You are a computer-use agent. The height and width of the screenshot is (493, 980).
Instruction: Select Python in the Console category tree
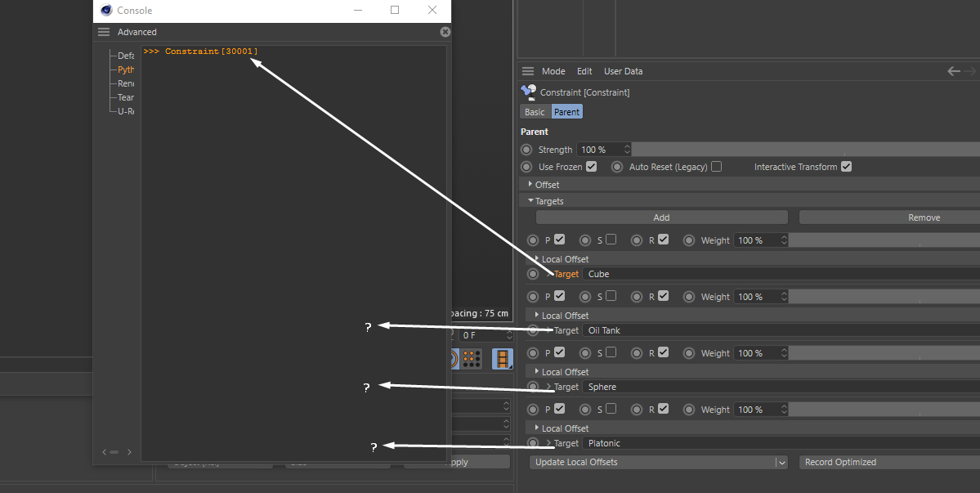point(126,69)
